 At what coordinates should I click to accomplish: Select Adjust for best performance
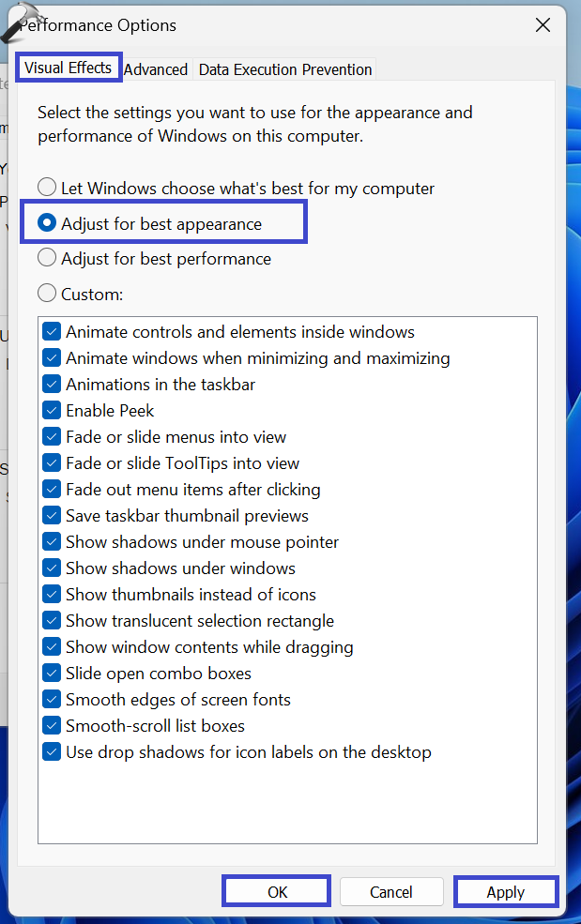(x=47, y=259)
